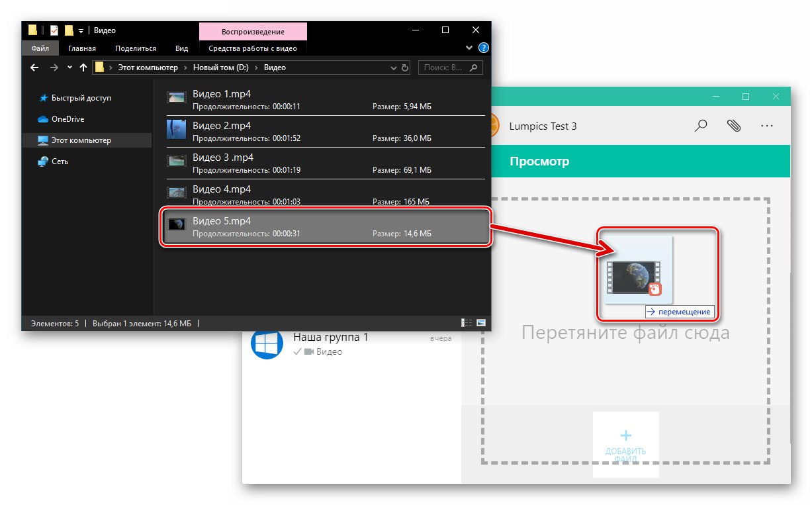Image resolution: width=812 pixels, height=505 pixels.
Task: Select the Воспроизведение contextual tab
Action: point(253,31)
